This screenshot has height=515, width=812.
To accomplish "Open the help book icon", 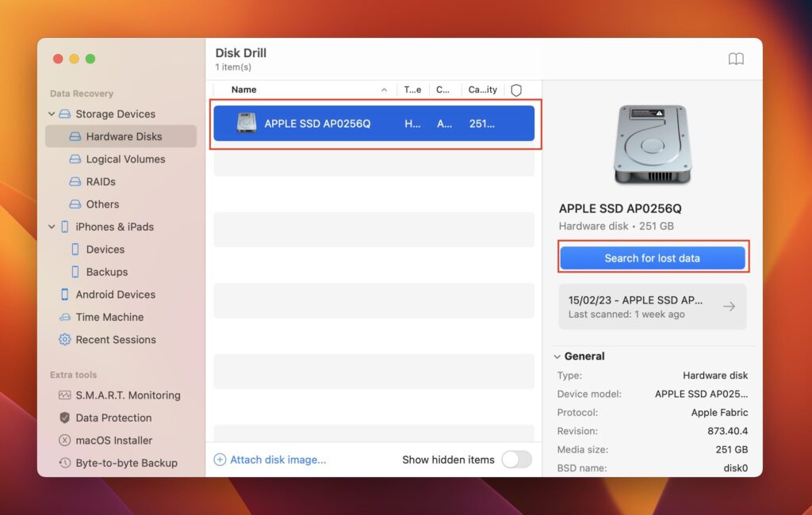I will coord(736,59).
